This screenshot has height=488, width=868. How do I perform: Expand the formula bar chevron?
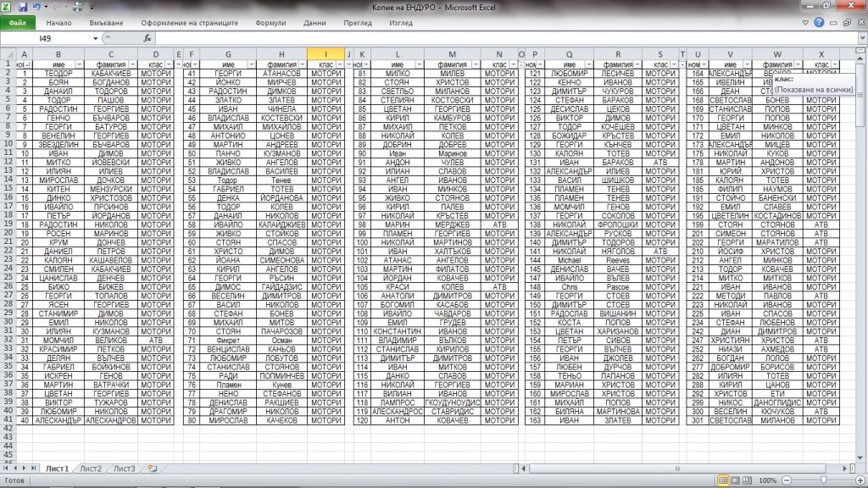tap(862, 38)
